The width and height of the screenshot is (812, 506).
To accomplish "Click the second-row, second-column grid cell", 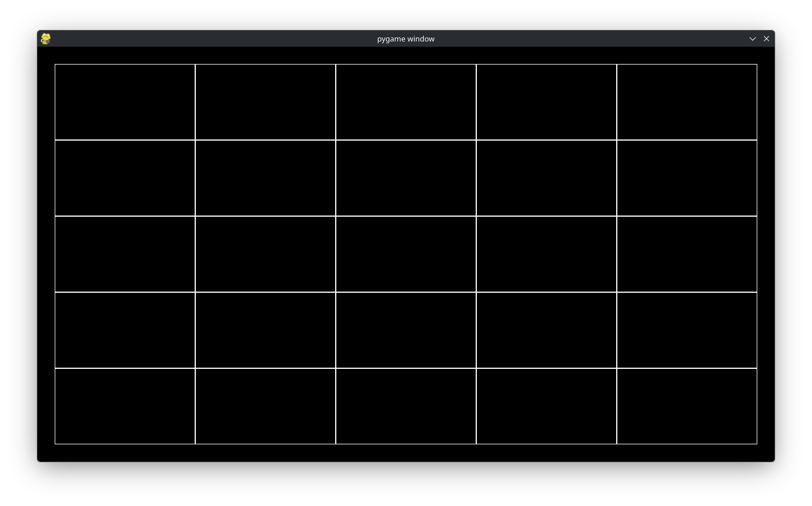I will point(265,178).
